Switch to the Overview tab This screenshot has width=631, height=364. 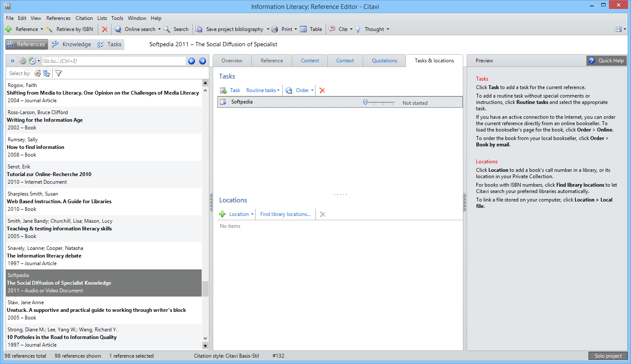point(232,61)
